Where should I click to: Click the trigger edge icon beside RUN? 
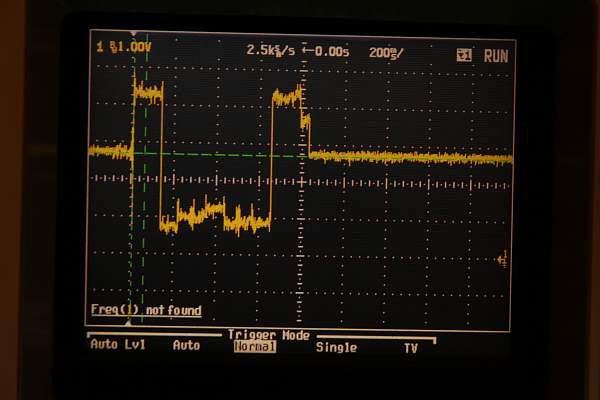pyautogui.click(x=463, y=56)
